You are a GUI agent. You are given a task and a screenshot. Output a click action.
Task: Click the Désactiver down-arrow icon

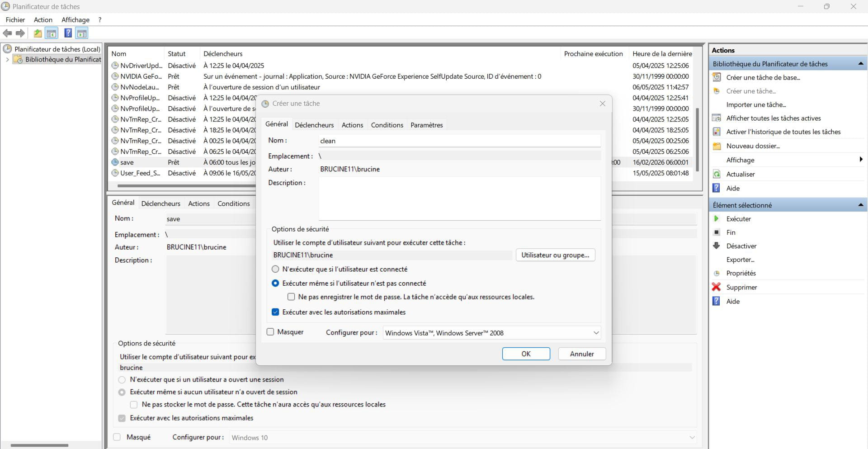[x=716, y=246]
